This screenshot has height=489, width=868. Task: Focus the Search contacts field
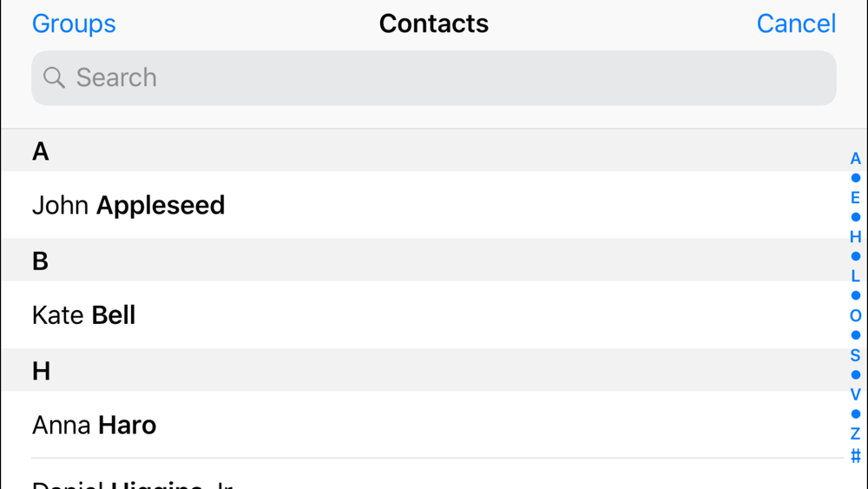pyautogui.click(x=433, y=78)
